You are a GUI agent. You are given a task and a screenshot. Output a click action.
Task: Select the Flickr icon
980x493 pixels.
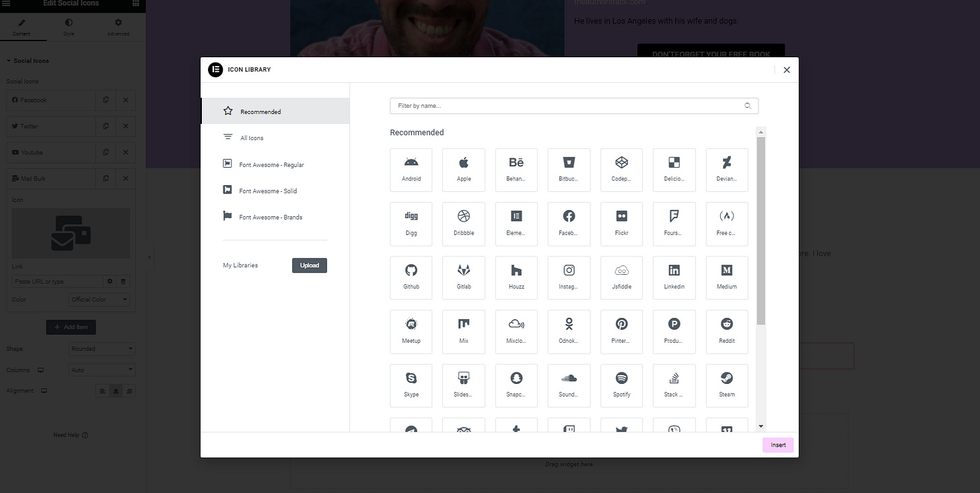621,224
